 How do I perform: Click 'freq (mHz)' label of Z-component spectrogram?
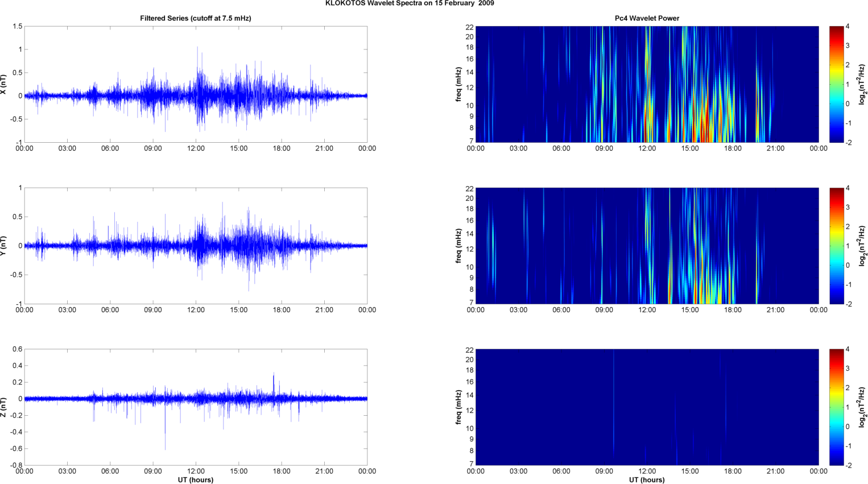458,407
